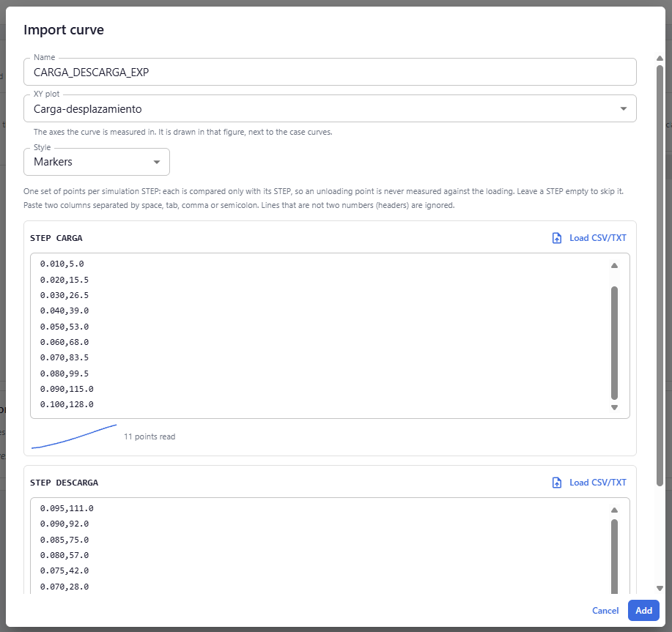This screenshot has width=672, height=632.
Task: Click the STEP CARGA section heading
Action: (56, 238)
